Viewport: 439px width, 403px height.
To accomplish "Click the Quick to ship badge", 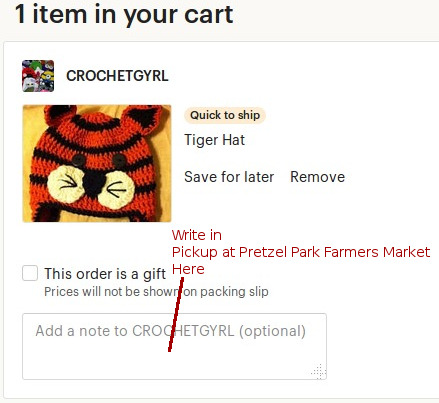I will click(225, 115).
